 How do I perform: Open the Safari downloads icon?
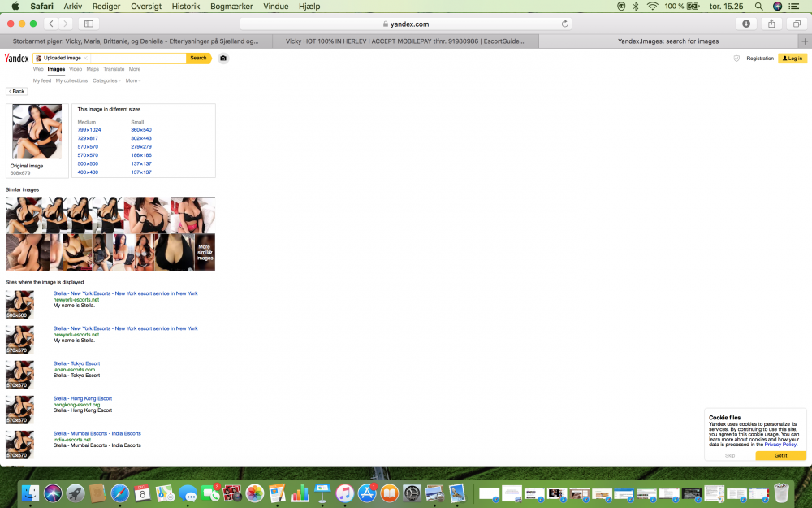pyautogui.click(x=746, y=24)
